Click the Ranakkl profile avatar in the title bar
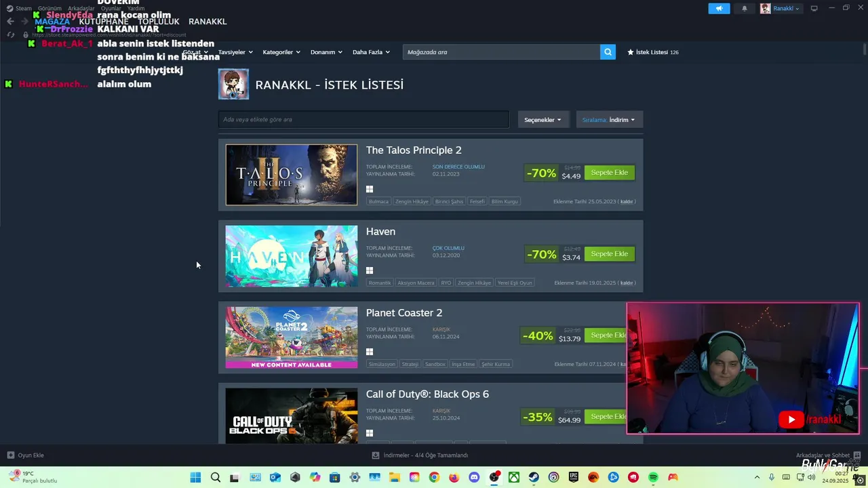The height and width of the screenshot is (488, 868). click(x=766, y=8)
